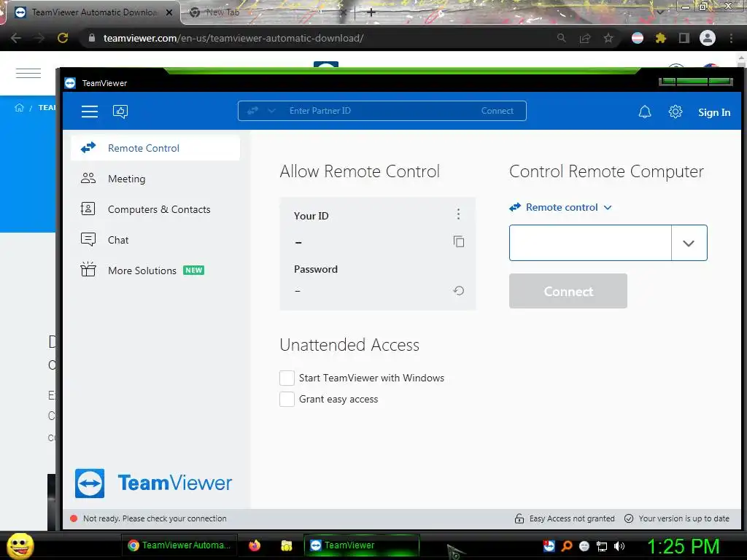Reload the page in Chrome
747x560 pixels.
pyautogui.click(x=63, y=38)
